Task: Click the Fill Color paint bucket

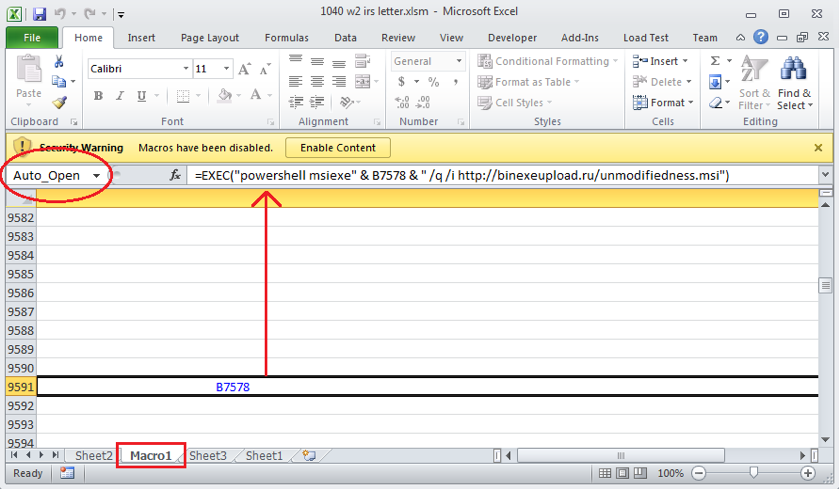Action: pos(225,95)
